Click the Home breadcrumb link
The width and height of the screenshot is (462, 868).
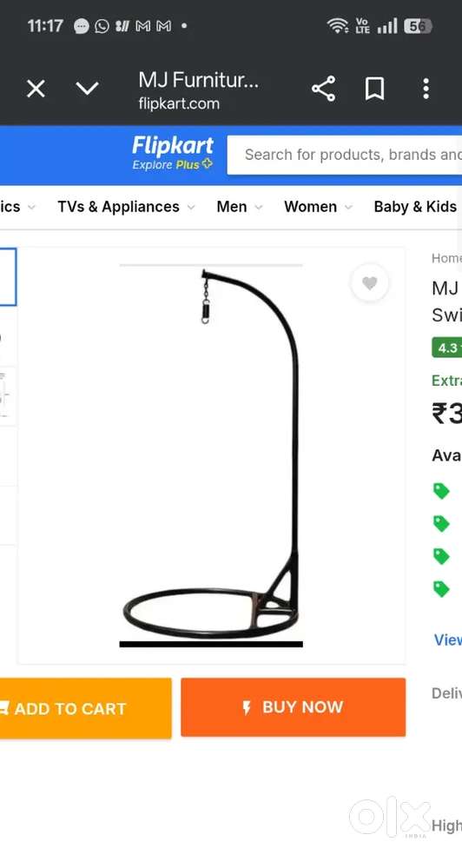click(x=446, y=258)
